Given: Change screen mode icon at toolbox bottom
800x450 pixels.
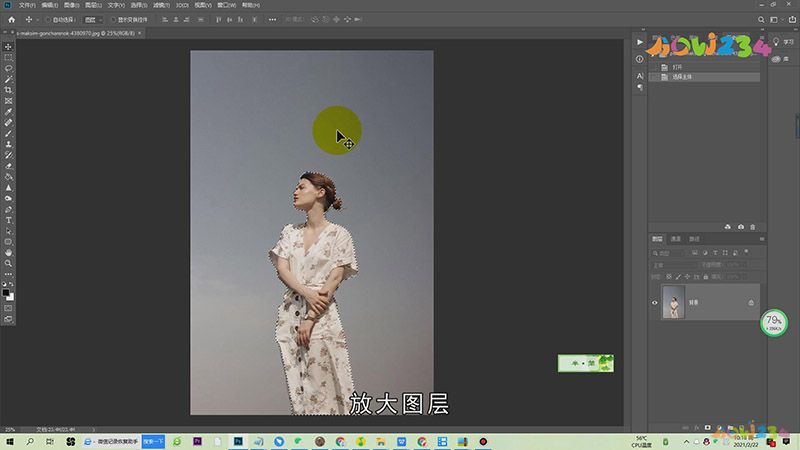Looking at the screenshot, I should tap(8, 319).
